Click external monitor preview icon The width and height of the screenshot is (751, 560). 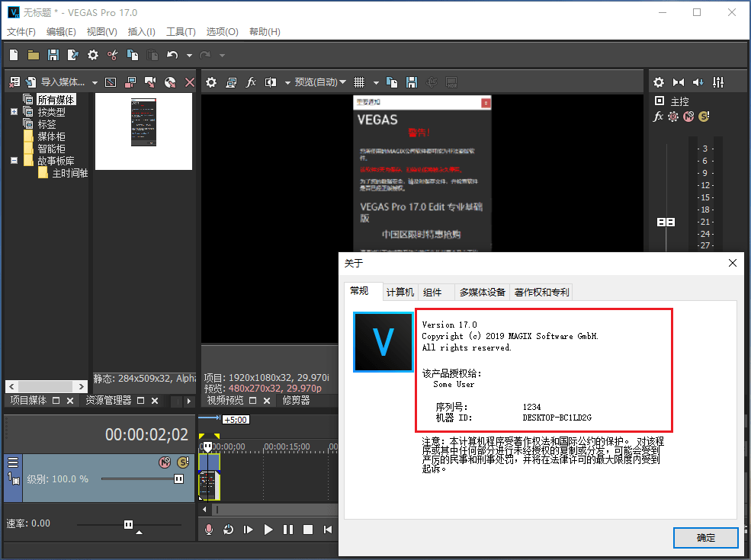(x=231, y=82)
